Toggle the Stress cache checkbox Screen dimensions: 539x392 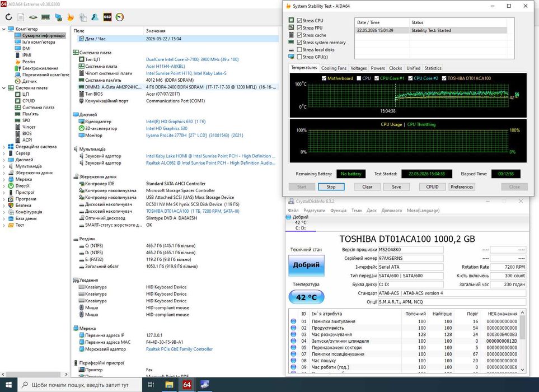pos(299,35)
